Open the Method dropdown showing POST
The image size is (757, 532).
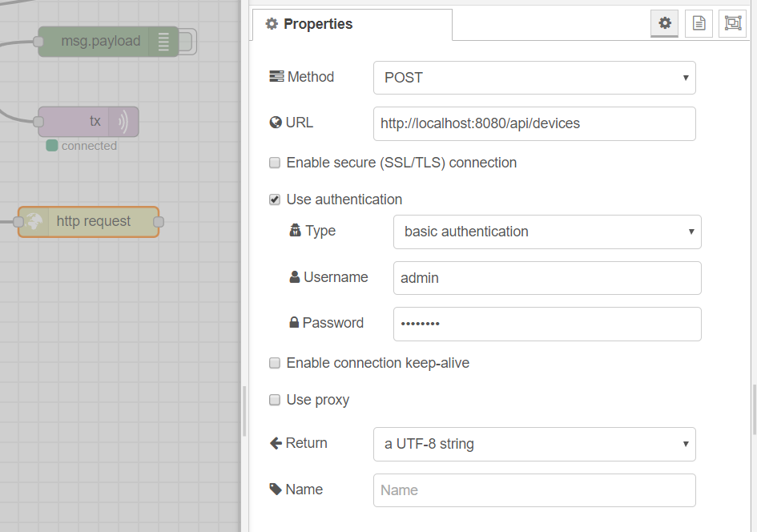click(x=534, y=78)
